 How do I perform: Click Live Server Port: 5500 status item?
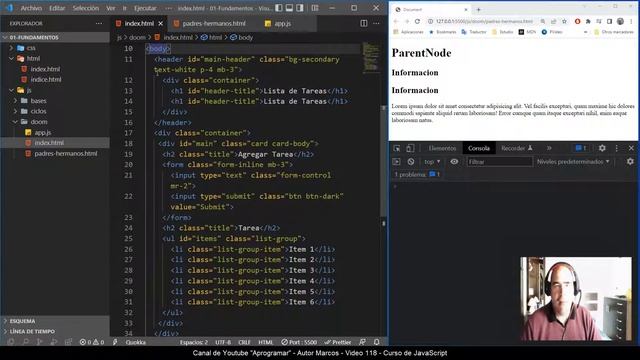tap(299, 342)
